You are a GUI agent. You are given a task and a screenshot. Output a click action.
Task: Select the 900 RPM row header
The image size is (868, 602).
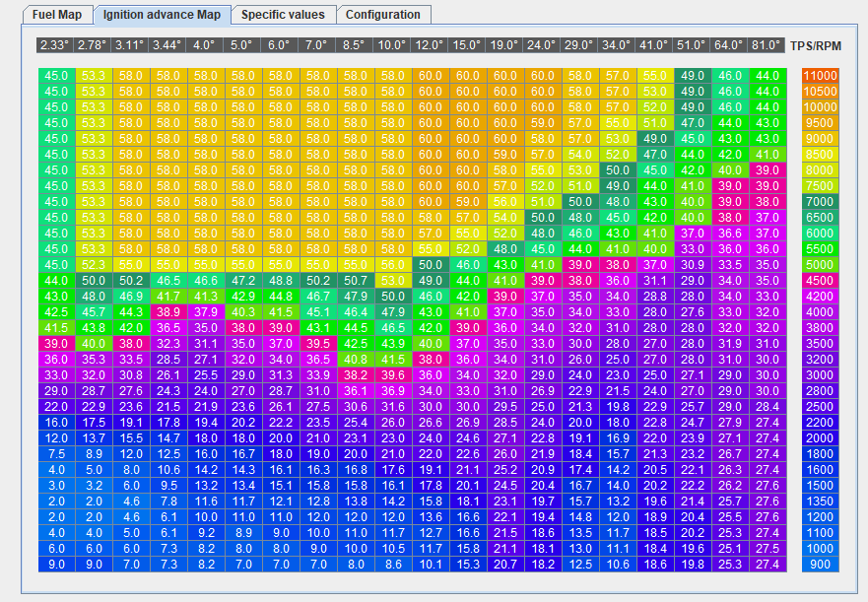[x=820, y=565]
